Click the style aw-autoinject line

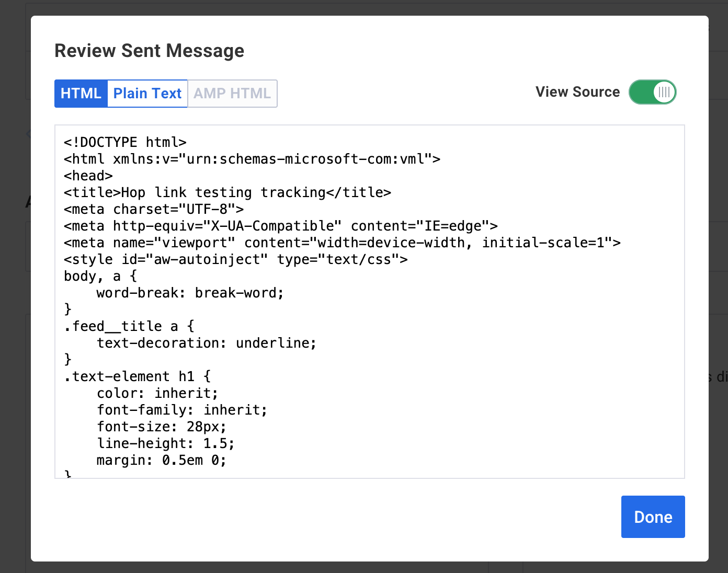[235, 259]
